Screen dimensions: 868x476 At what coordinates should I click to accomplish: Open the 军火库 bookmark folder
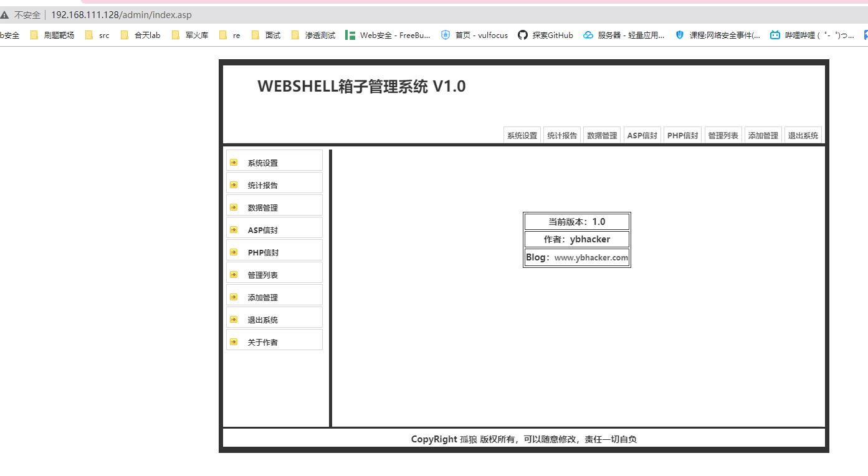tap(189, 35)
